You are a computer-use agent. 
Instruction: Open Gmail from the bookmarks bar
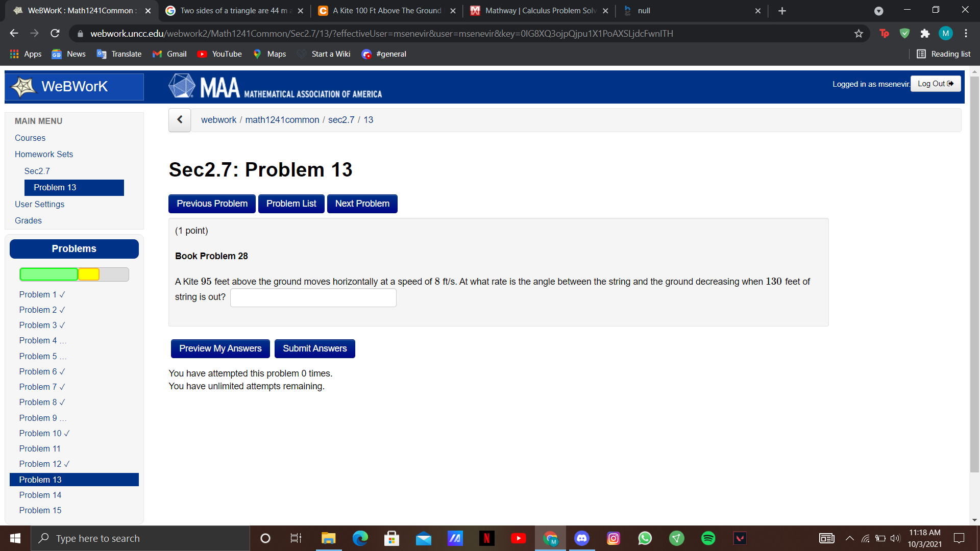tap(169, 54)
